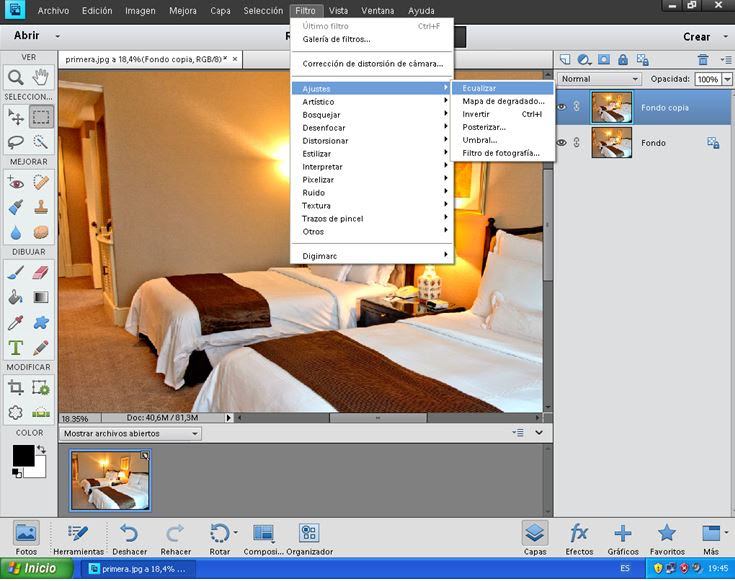Click the black foreground color swatch

click(23, 455)
